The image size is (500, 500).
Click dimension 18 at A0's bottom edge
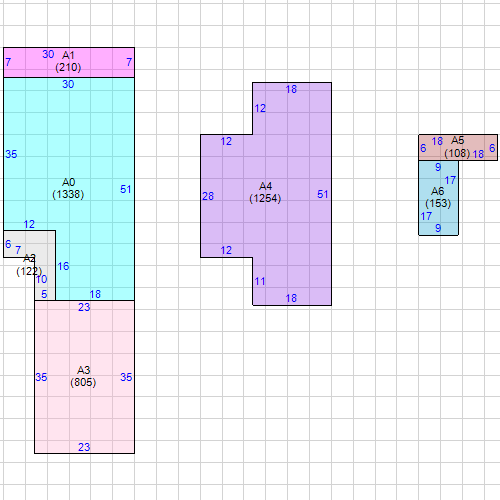95,294
